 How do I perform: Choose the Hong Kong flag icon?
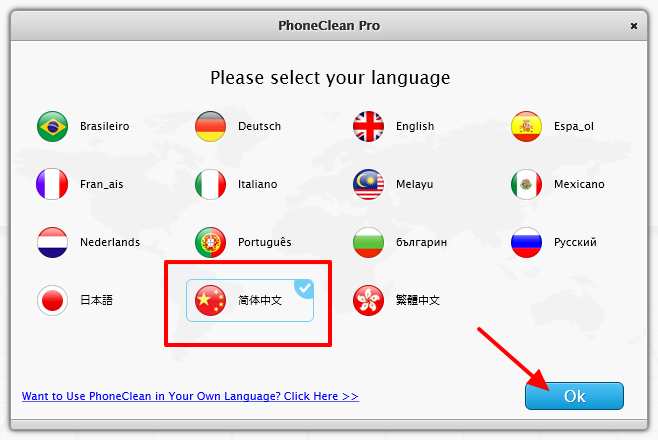(x=368, y=300)
